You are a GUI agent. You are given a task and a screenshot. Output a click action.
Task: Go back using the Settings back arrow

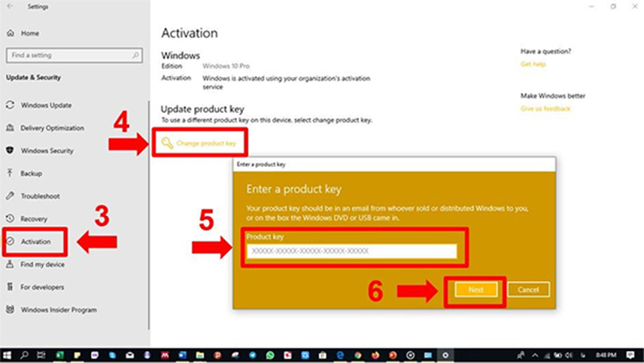[10, 7]
